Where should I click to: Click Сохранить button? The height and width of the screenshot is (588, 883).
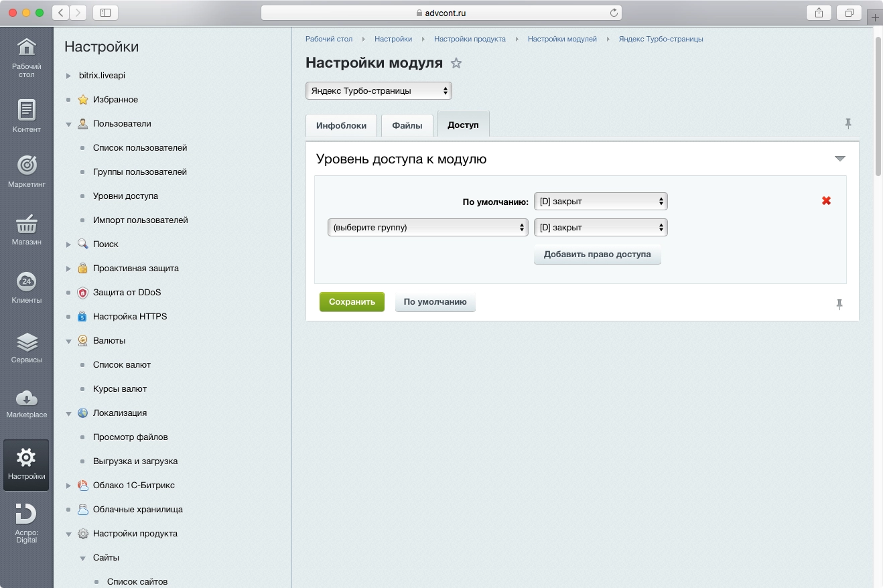point(352,302)
